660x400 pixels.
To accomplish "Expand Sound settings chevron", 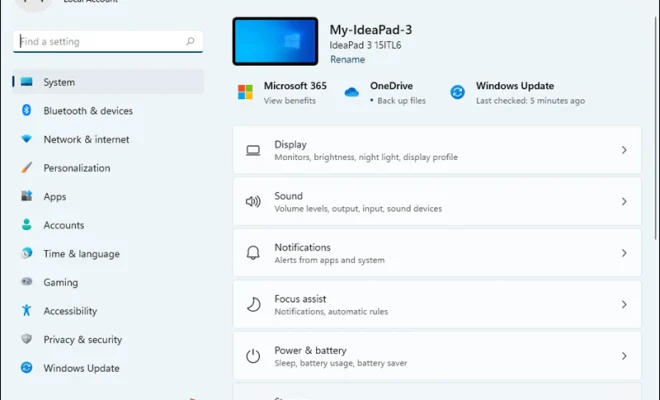I will [x=624, y=201].
